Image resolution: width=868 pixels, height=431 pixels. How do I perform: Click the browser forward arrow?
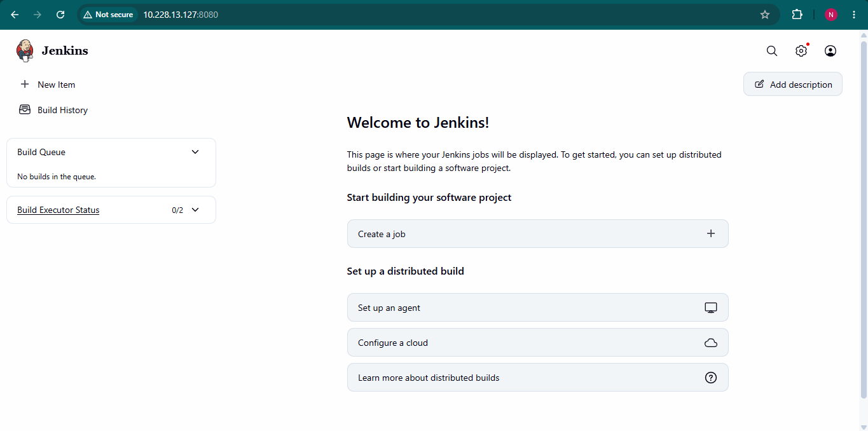tap(38, 15)
